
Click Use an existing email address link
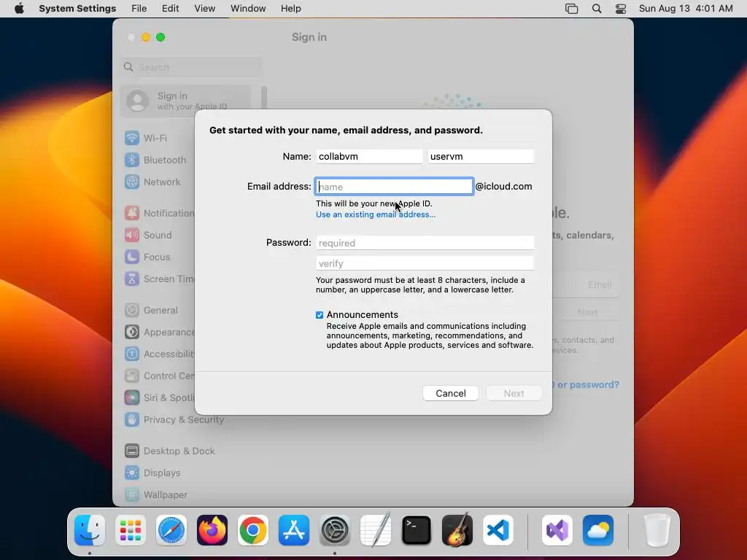(x=376, y=215)
